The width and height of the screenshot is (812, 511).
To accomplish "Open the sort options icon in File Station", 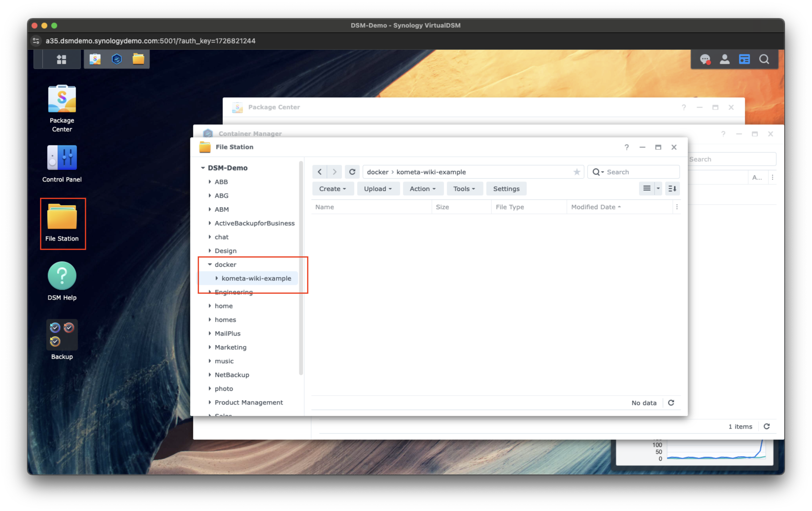I will (x=672, y=189).
